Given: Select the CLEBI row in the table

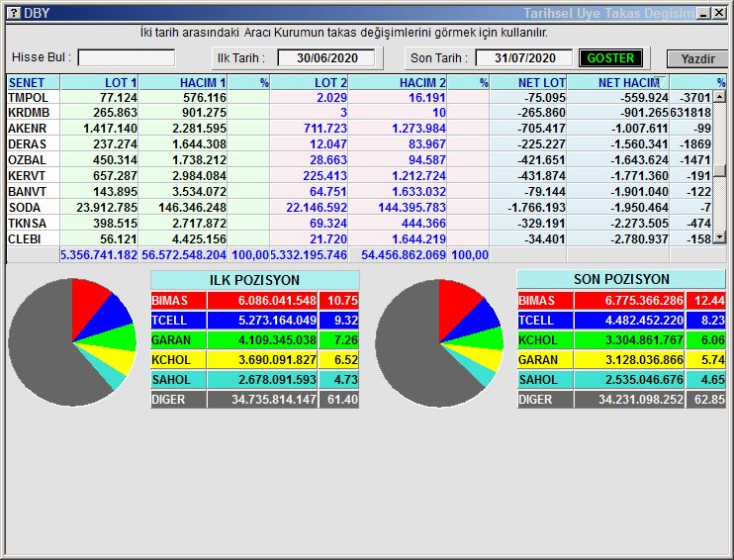Looking at the screenshot, I should pos(27,238).
